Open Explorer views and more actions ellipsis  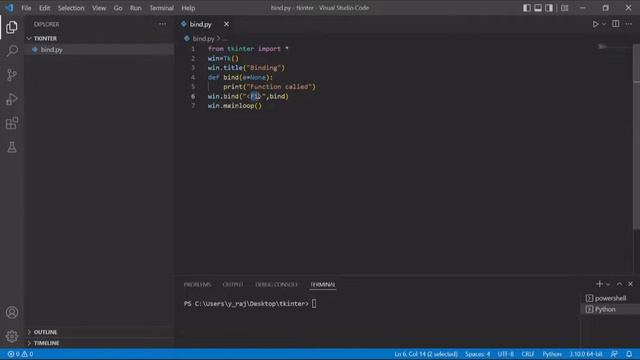point(162,24)
